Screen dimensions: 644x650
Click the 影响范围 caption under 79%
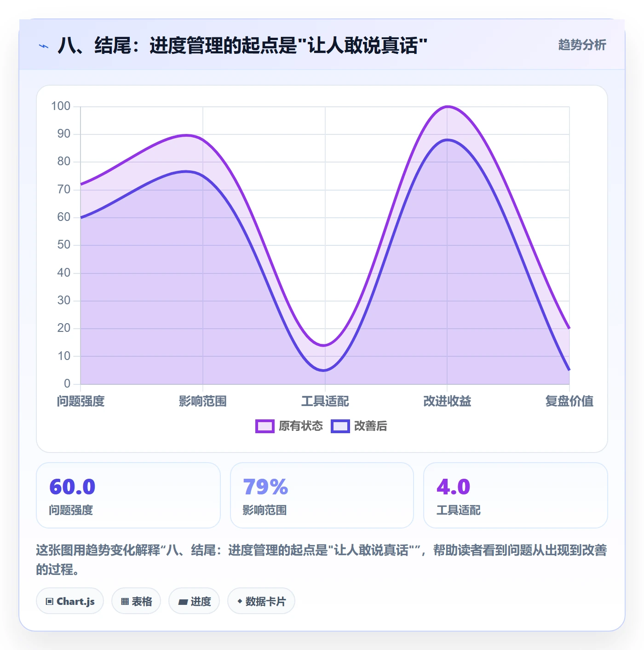(x=264, y=510)
